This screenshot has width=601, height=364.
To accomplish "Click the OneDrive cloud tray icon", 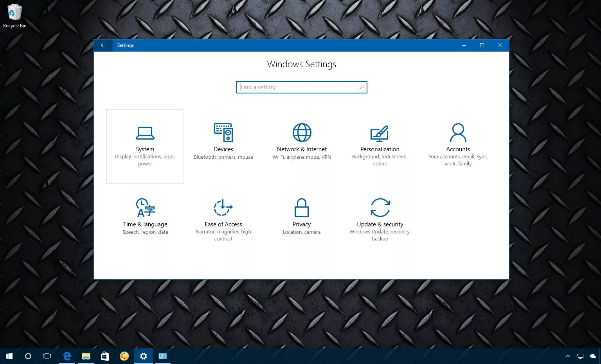I will pyautogui.click(x=593, y=356).
